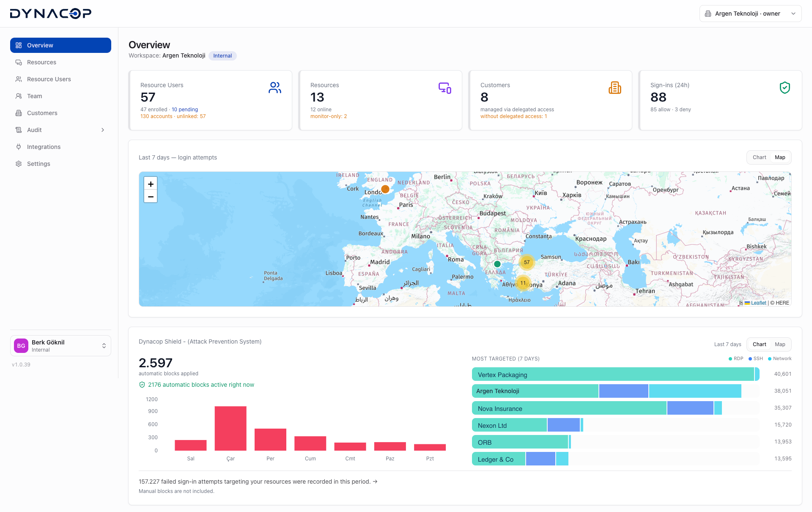Go to Resource Users page
Screen dimensions: 812x512
click(60, 79)
